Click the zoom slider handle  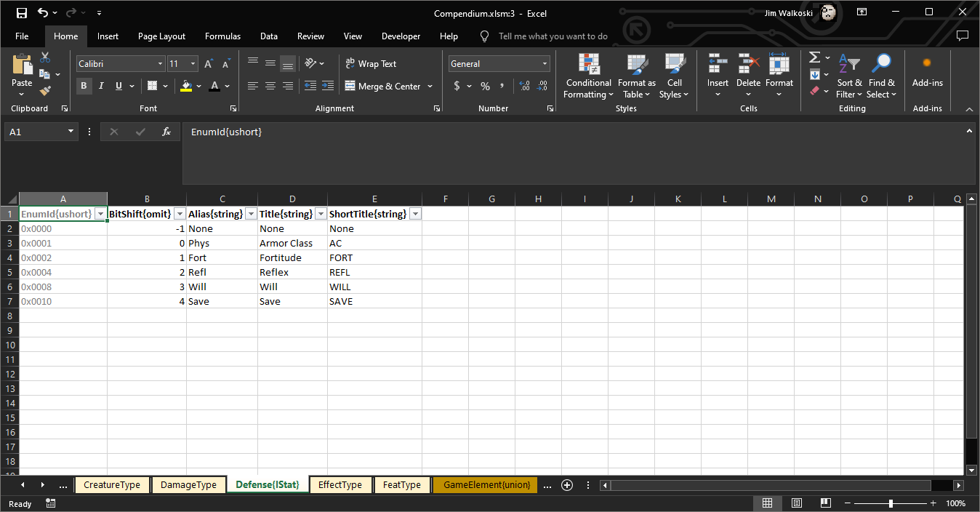click(891, 503)
